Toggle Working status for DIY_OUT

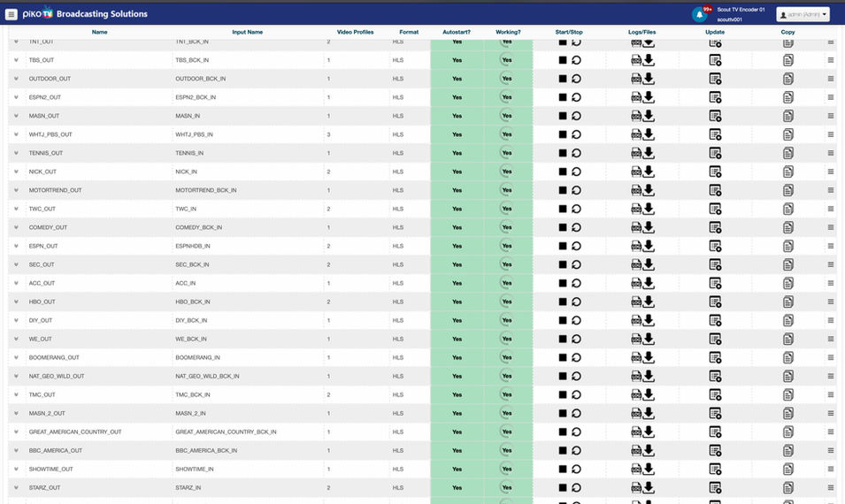coord(507,320)
